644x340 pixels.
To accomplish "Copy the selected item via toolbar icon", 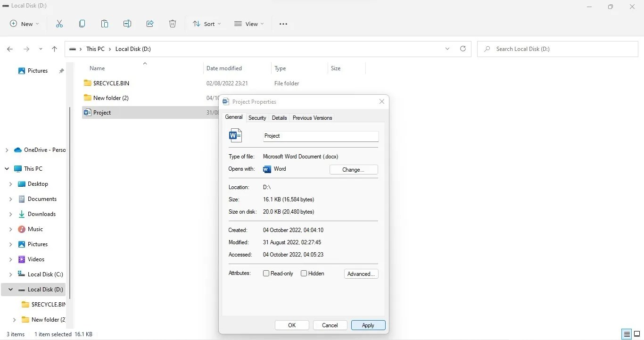I will (82, 24).
